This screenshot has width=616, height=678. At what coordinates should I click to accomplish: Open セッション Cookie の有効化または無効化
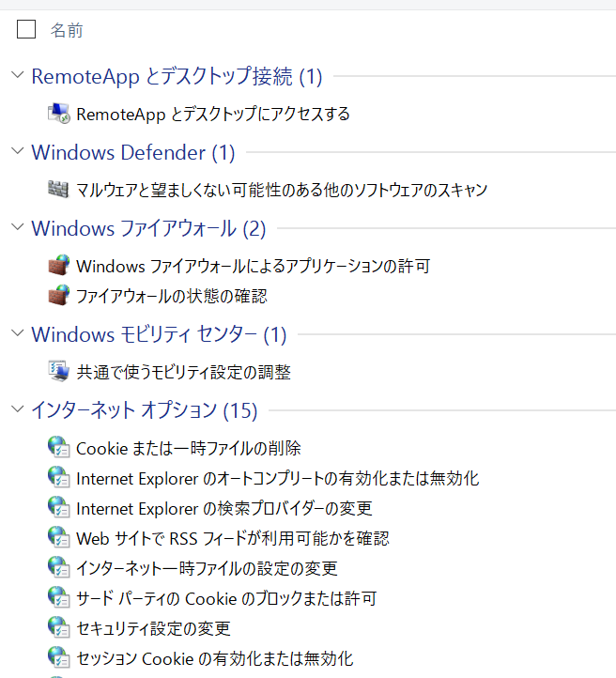tap(215, 658)
